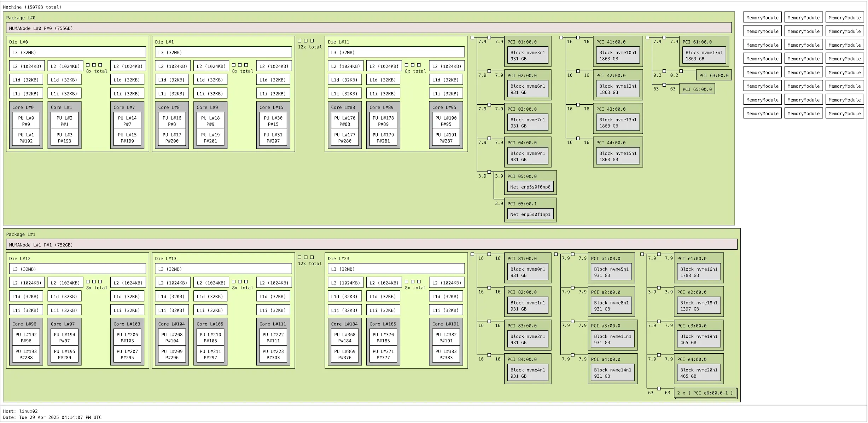Click the Core L#7 box
868x423 pixels.
[x=127, y=125]
